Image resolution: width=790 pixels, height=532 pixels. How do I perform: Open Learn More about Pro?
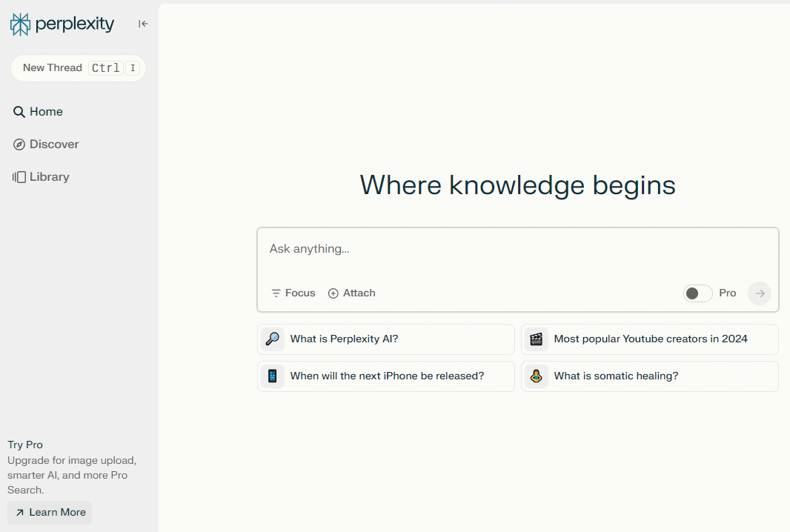pyautogui.click(x=50, y=512)
